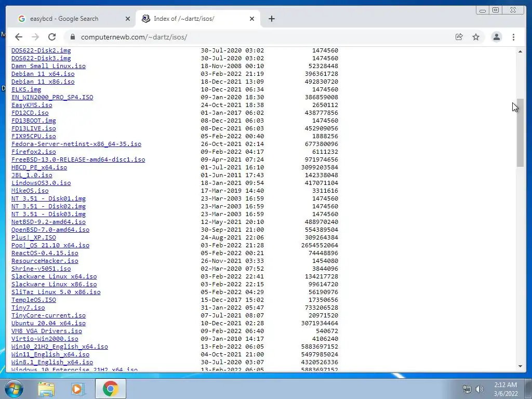Viewport: 532px width, 399px height.
Task: Download HBCD_PE_x64.iso
Action: (39, 168)
